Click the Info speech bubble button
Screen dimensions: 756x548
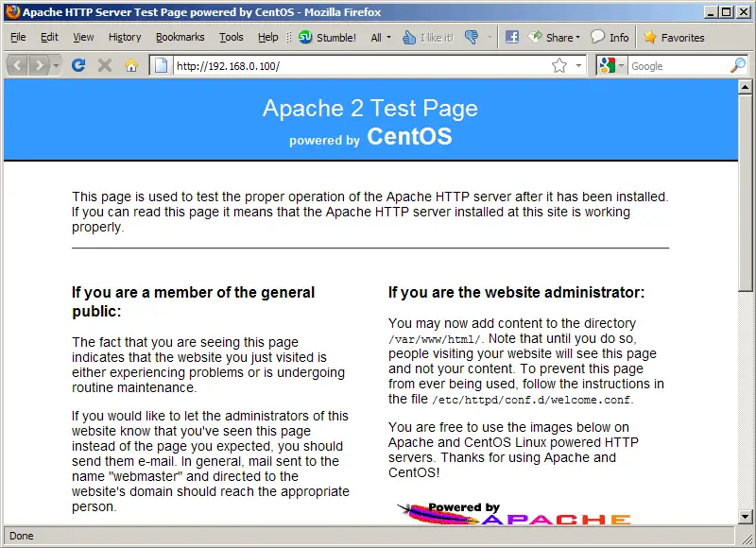point(610,37)
